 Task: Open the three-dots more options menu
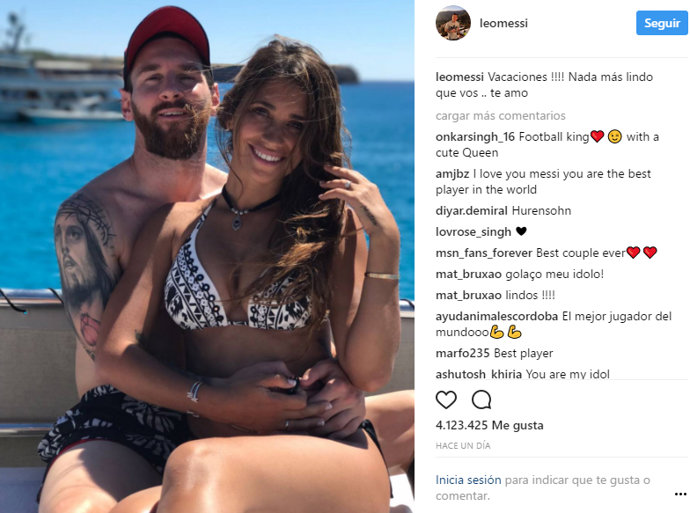[680, 495]
